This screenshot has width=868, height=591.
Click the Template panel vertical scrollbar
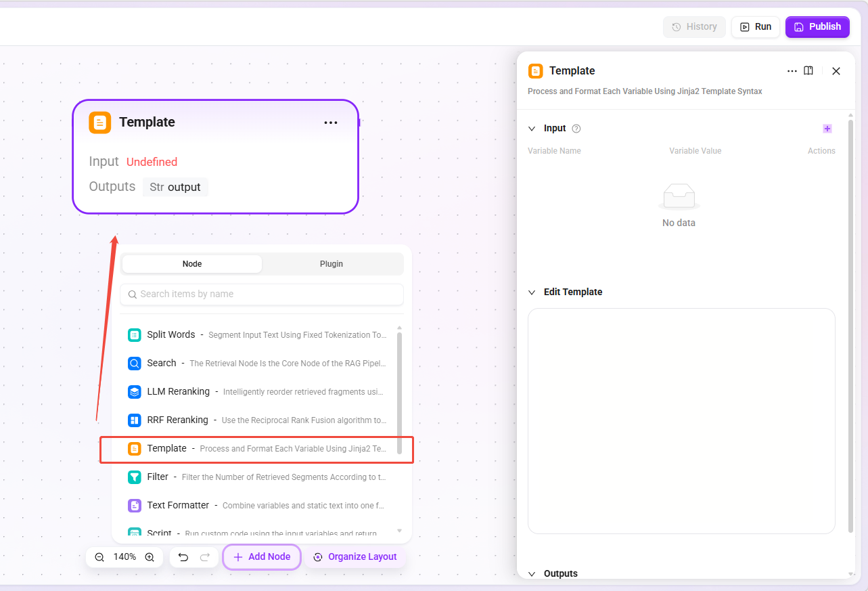click(850, 325)
